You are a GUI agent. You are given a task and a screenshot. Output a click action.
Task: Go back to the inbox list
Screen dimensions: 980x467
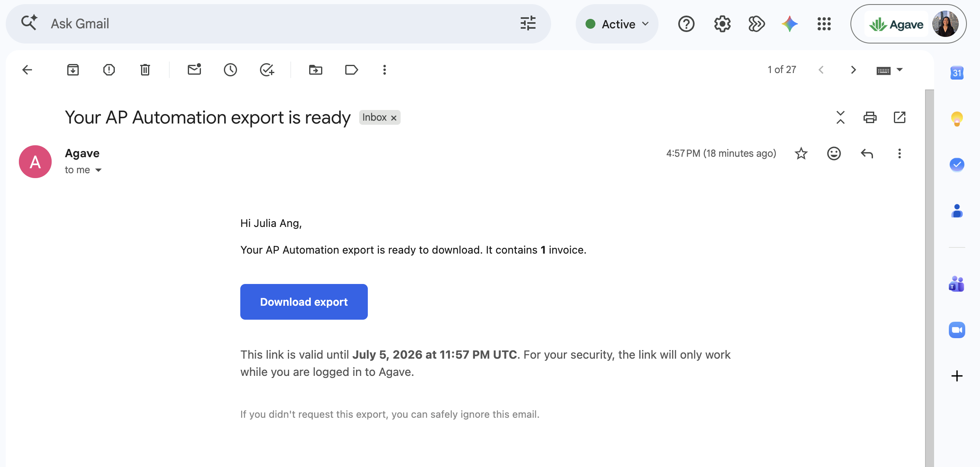point(27,70)
